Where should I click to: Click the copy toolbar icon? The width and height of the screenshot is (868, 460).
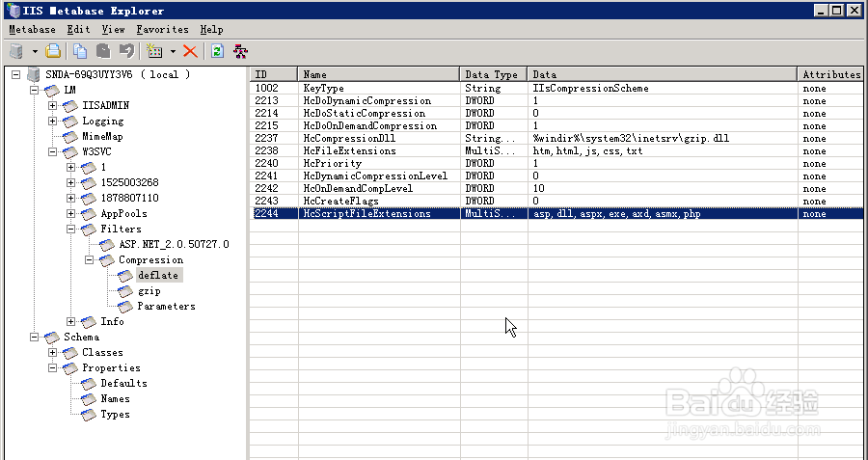[x=80, y=51]
